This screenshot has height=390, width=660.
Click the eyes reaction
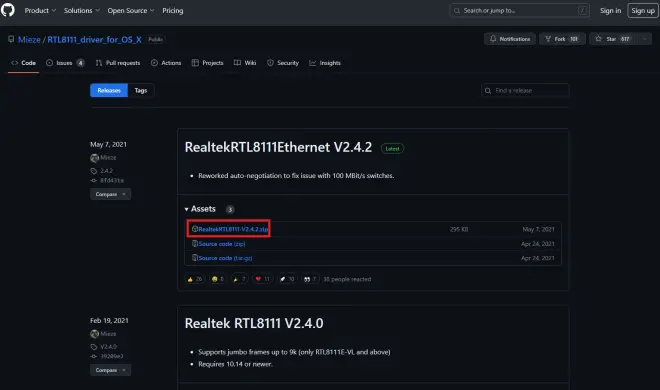310,279
